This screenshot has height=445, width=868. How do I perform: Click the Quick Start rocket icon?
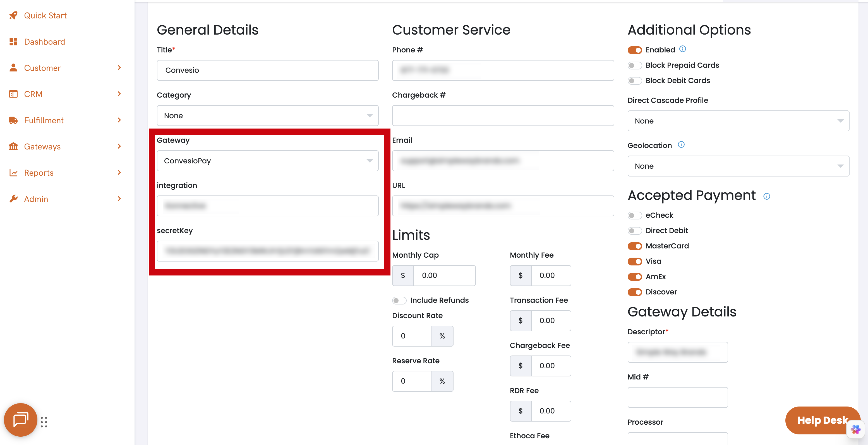[x=13, y=16]
